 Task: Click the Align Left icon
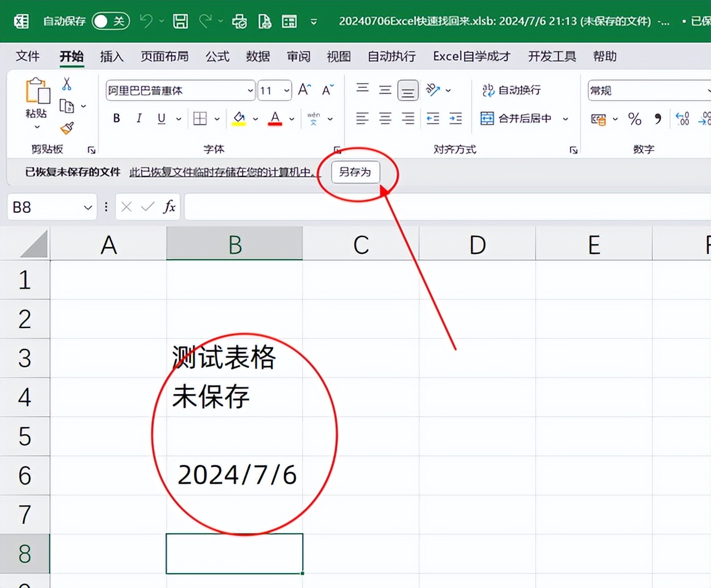pos(362,118)
